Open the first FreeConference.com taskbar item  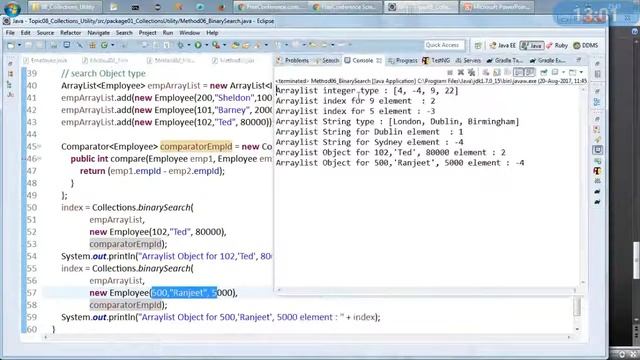tap(270, 7)
